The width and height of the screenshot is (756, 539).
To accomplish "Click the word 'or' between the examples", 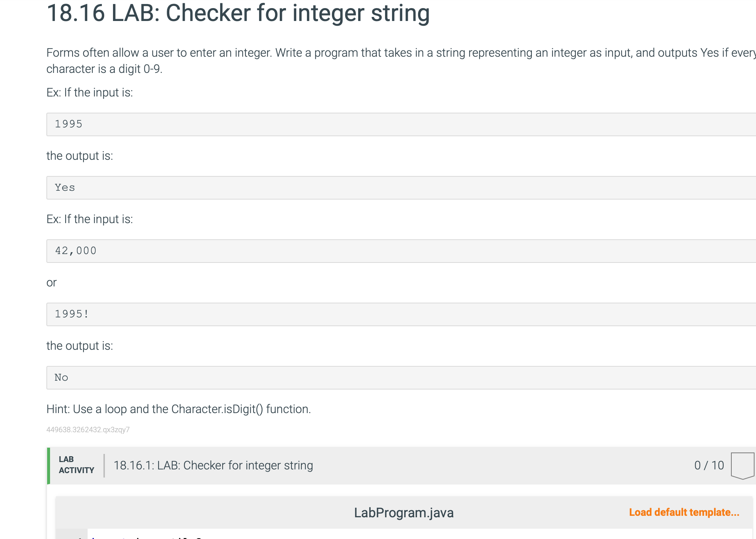I will [52, 282].
